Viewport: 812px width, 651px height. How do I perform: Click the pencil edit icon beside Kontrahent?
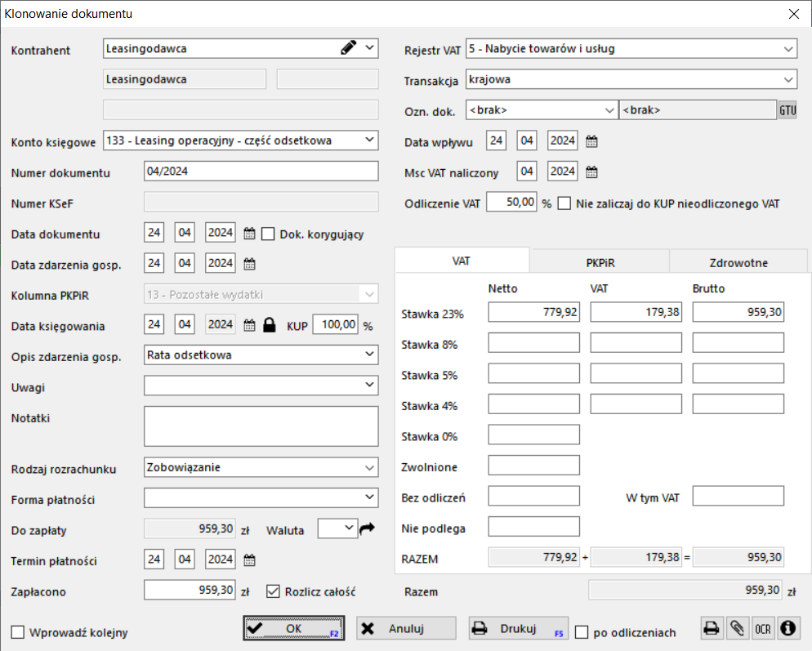point(349,48)
